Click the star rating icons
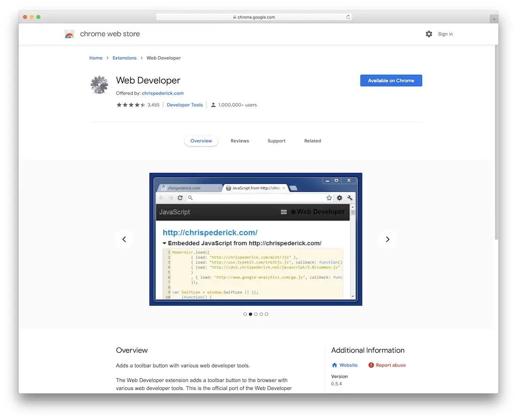Image resolution: width=517 pixels, height=420 pixels. click(x=131, y=105)
